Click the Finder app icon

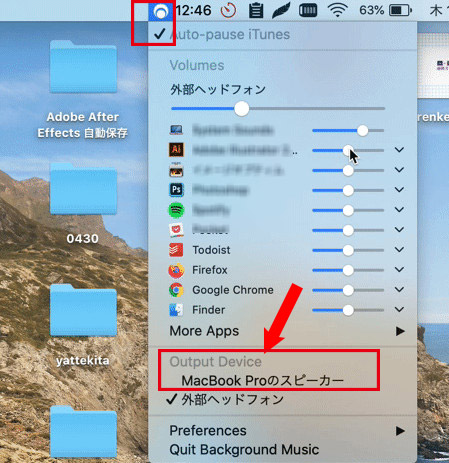click(176, 310)
